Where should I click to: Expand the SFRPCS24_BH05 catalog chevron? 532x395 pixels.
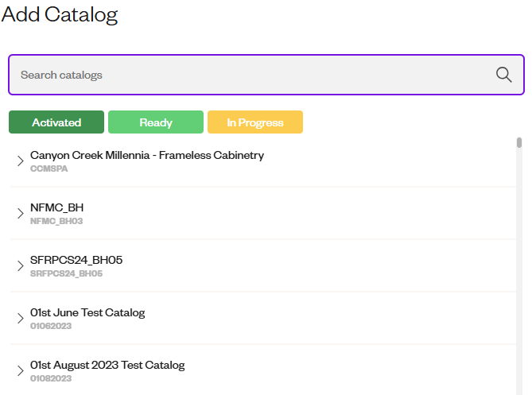pyautogui.click(x=21, y=265)
